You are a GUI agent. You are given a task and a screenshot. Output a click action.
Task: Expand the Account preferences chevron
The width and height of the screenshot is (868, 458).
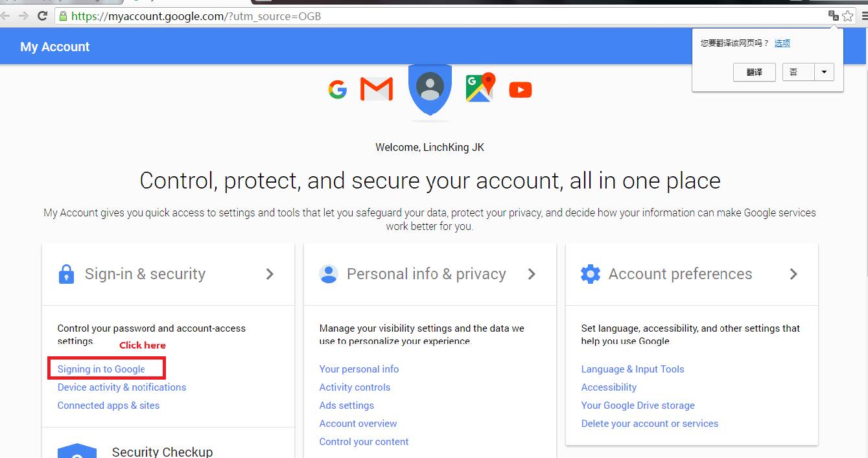click(x=793, y=274)
